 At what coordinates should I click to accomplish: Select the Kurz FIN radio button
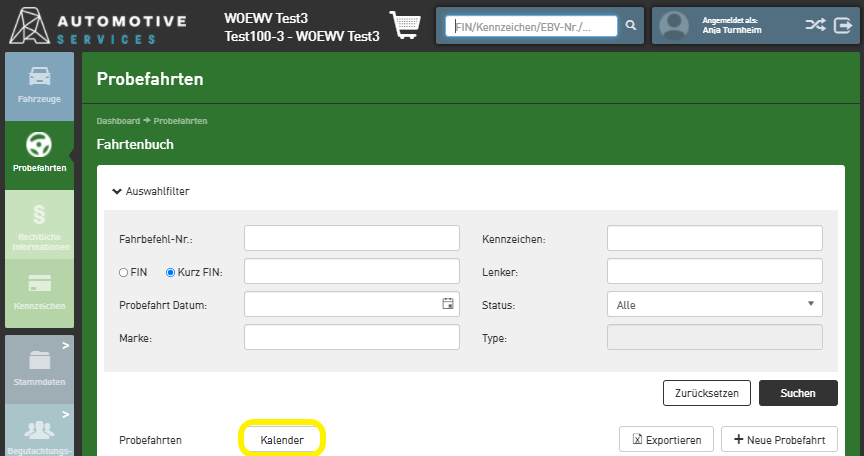point(170,272)
